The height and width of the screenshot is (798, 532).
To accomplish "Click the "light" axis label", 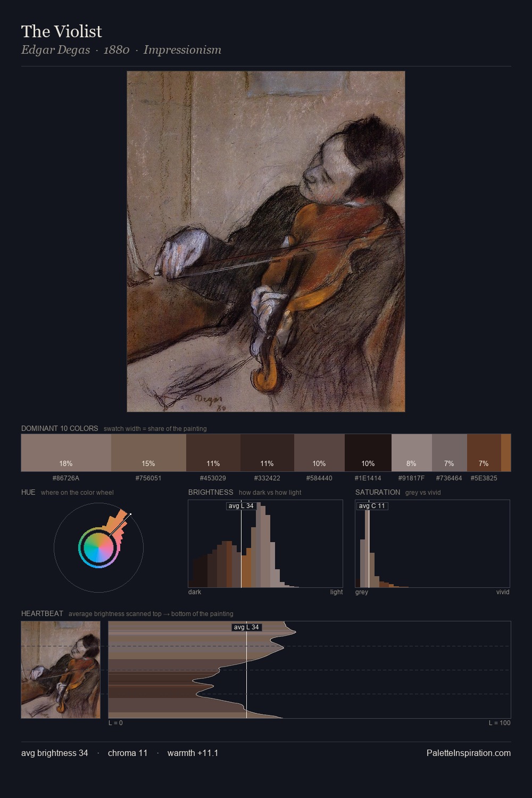I will [x=336, y=592].
